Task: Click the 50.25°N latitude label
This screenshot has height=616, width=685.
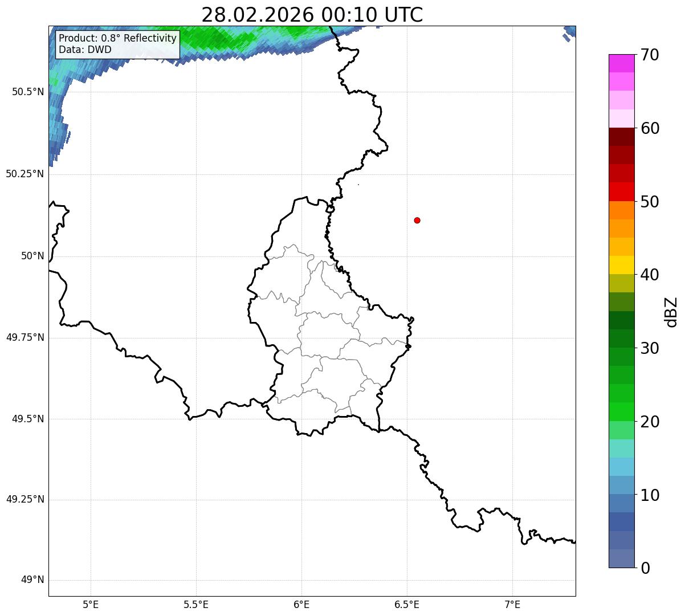Action: tap(25, 174)
